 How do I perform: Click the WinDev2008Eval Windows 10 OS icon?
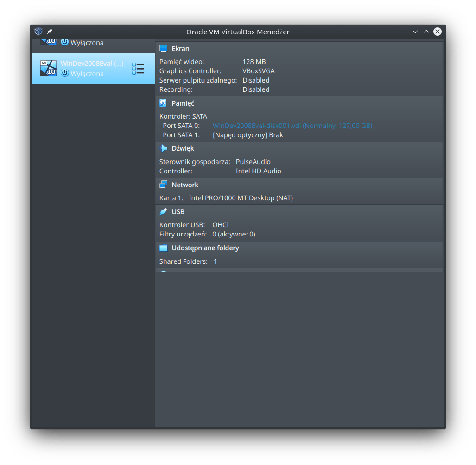point(48,68)
